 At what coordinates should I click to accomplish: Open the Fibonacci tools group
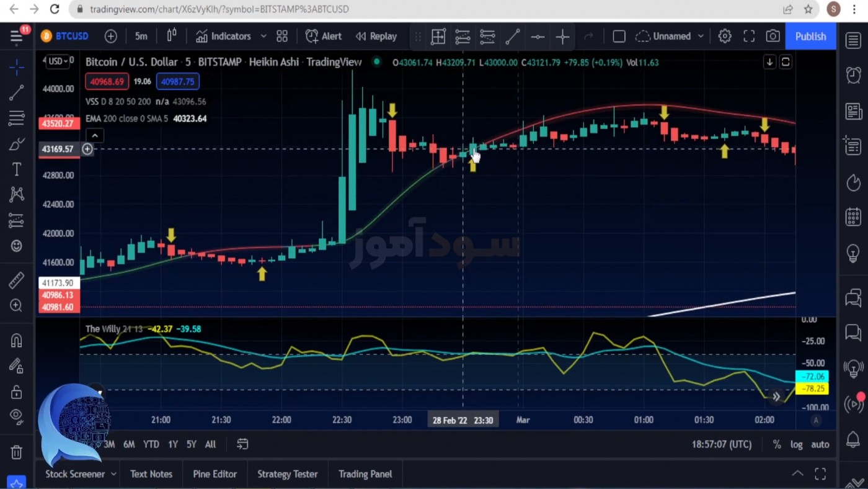coord(17,118)
